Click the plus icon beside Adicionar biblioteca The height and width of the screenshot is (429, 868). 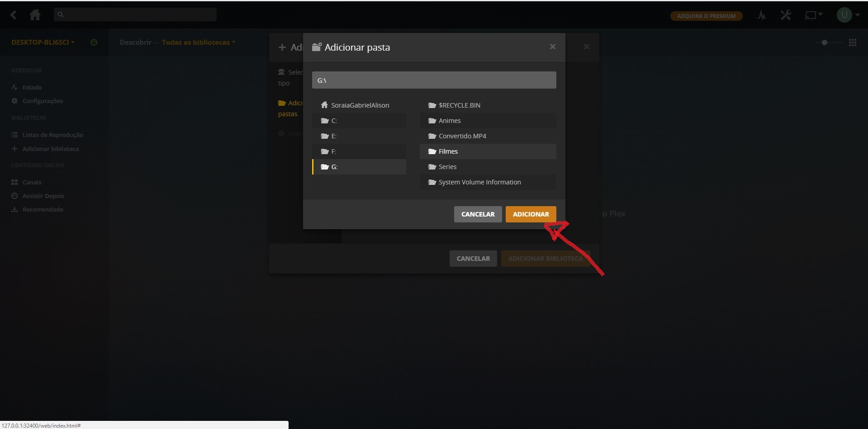(14, 149)
